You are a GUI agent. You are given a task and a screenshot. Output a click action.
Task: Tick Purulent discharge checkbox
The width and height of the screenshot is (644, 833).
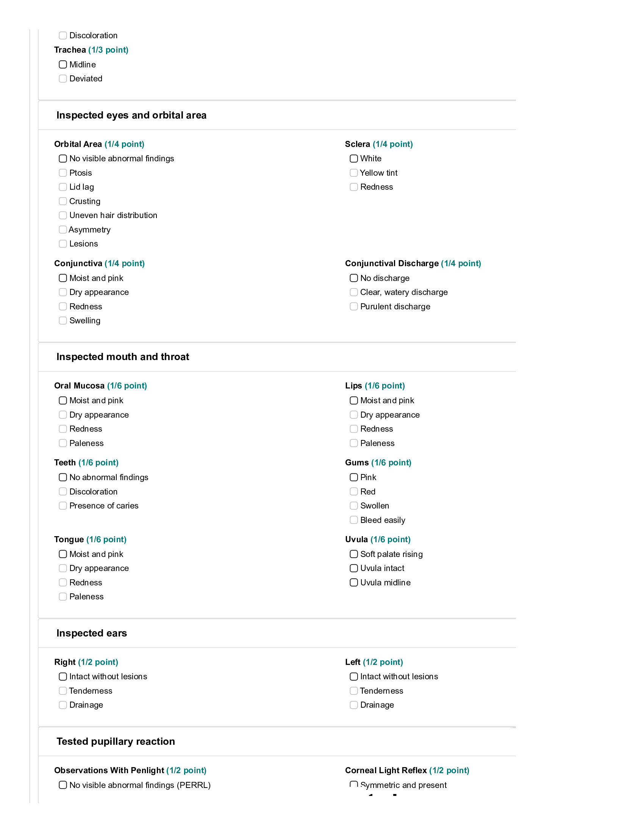[x=354, y=306]
